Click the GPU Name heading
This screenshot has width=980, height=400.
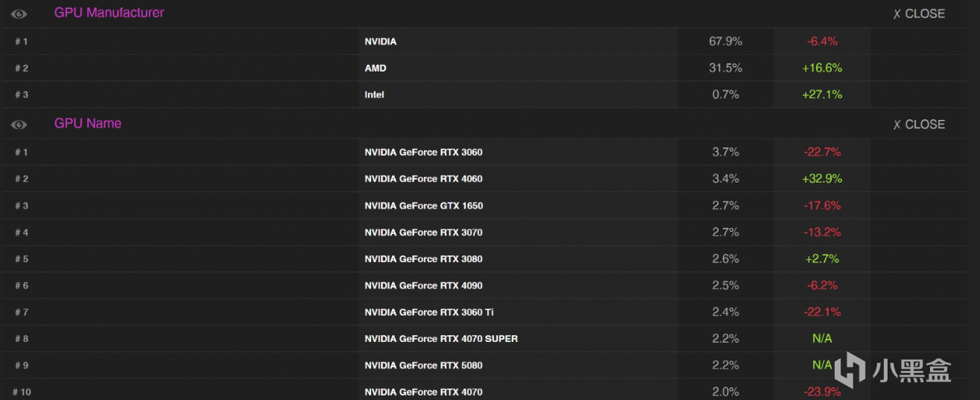87,124
